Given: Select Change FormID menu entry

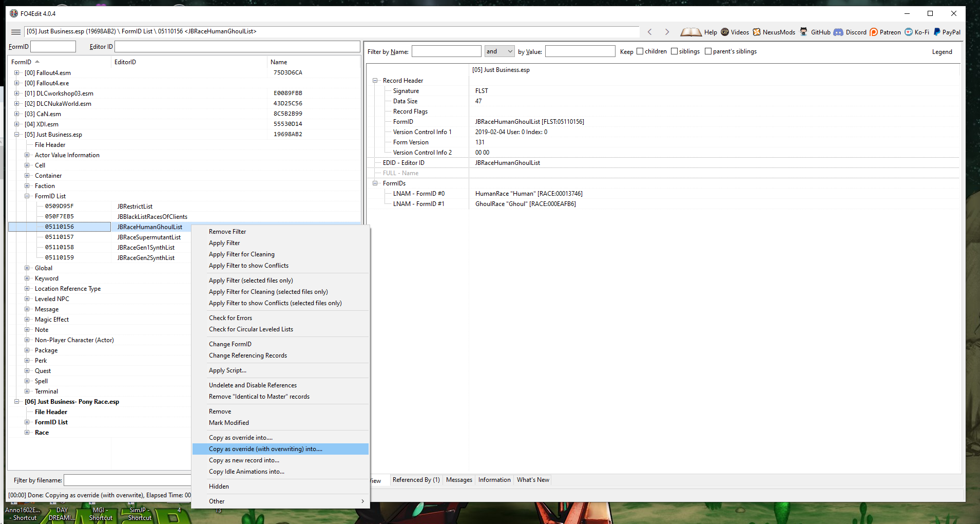Looking at the screenshot, I should (280, 344).
